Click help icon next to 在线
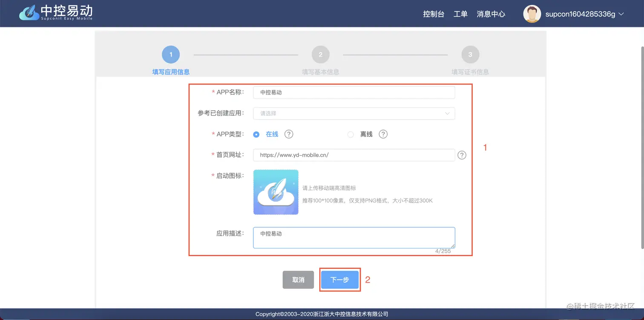644x320 pixels. click(x=289, y=134)
